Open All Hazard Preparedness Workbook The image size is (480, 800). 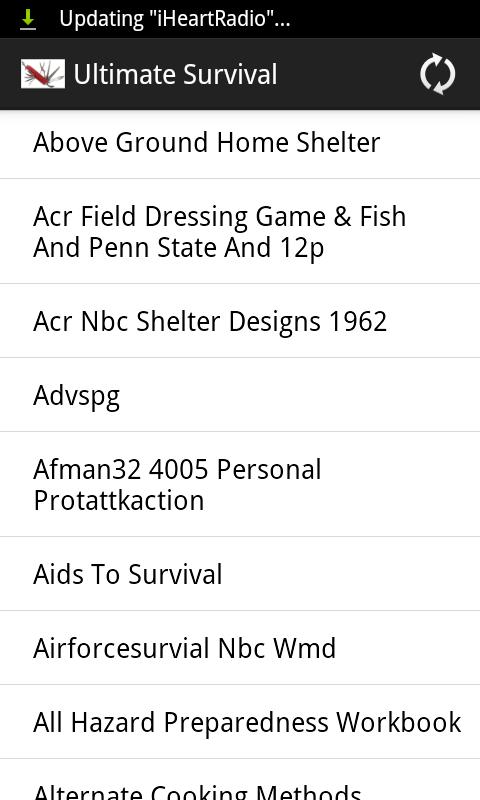(240, 722)
